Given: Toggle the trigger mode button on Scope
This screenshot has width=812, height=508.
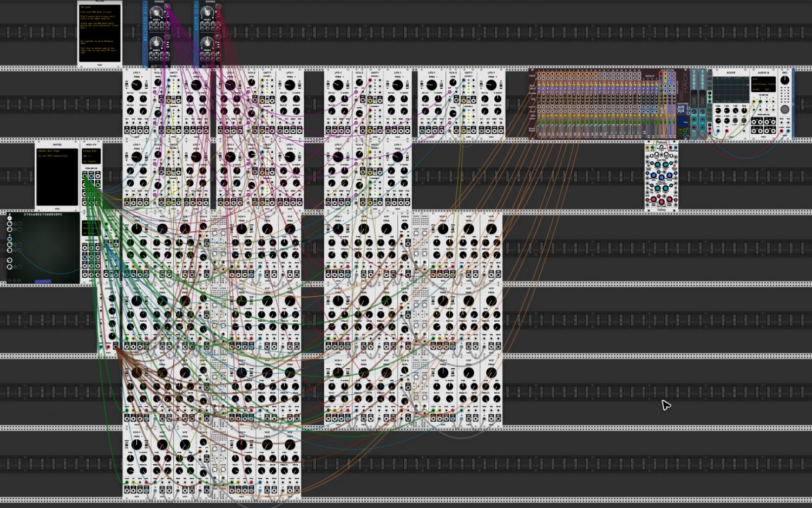Looking at the screenshot, I should [x=744, y=120].
